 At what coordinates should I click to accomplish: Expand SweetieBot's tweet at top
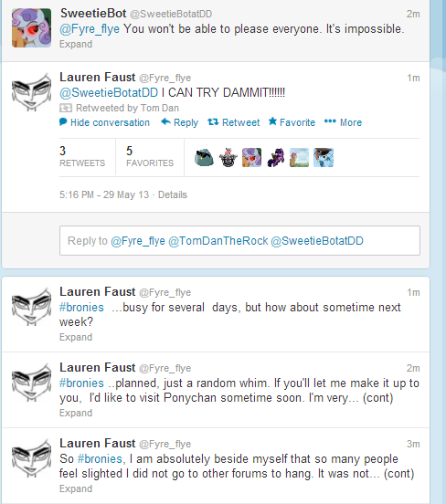(x=76, y=44)
